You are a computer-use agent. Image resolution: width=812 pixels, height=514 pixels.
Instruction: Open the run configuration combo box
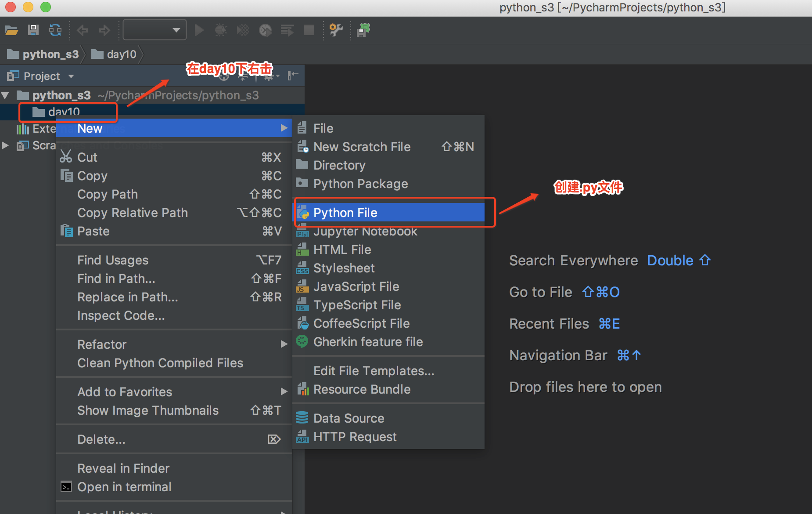click(154, 30)
